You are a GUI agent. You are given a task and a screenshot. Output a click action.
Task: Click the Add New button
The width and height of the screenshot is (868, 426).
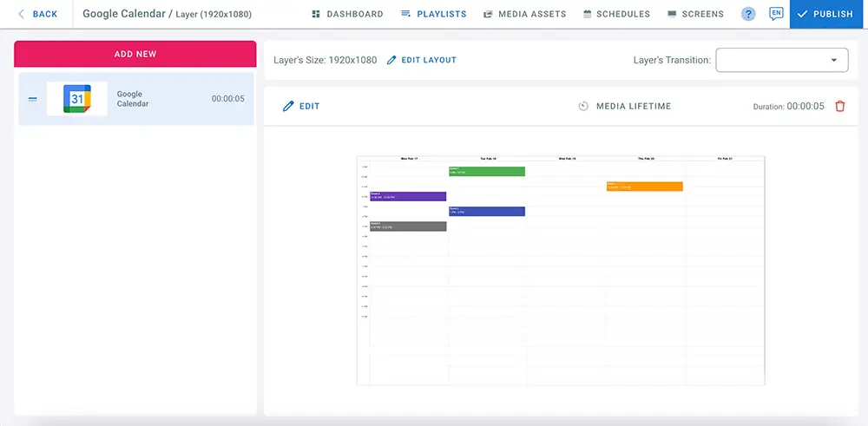135,54
